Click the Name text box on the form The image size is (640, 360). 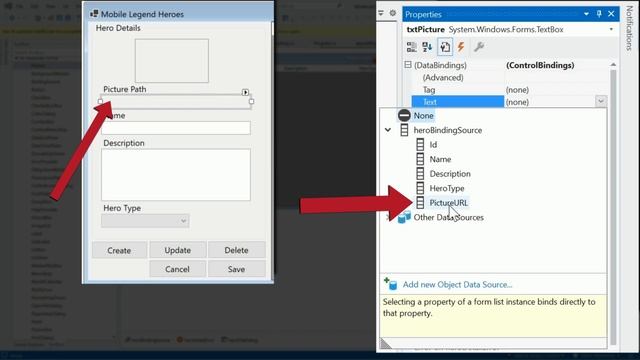pos(176,128)
